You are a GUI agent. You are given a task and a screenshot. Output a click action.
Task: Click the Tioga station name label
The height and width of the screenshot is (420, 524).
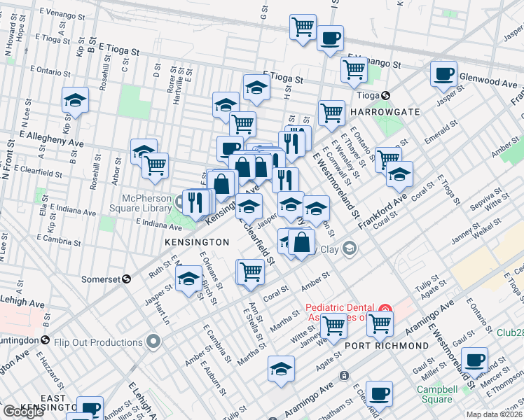point(368,95)
